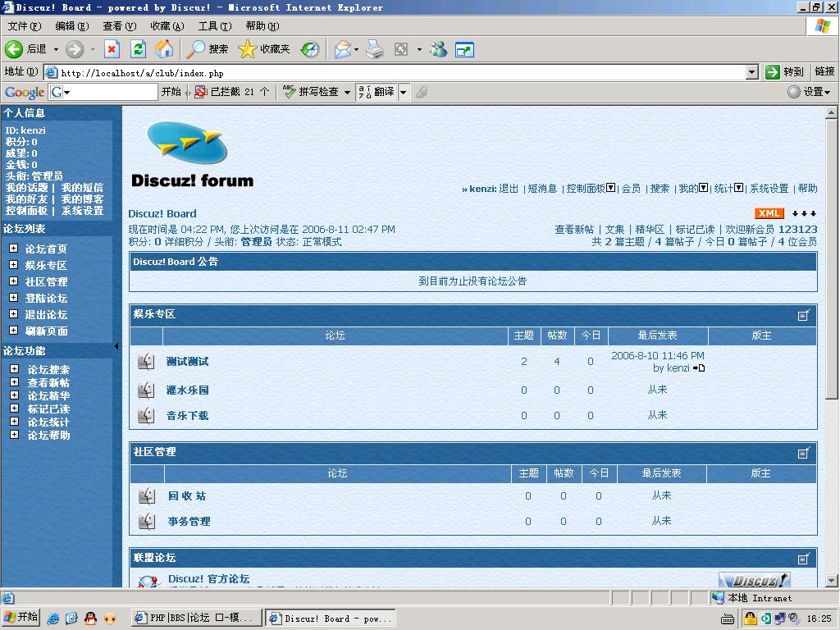Click the forum icon beside 回 收 站

pyautogui.click(x=147, y=496)
